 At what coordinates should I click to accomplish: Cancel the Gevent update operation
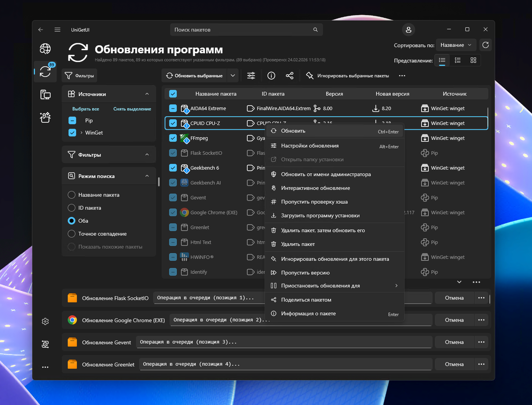pos(454,342)
